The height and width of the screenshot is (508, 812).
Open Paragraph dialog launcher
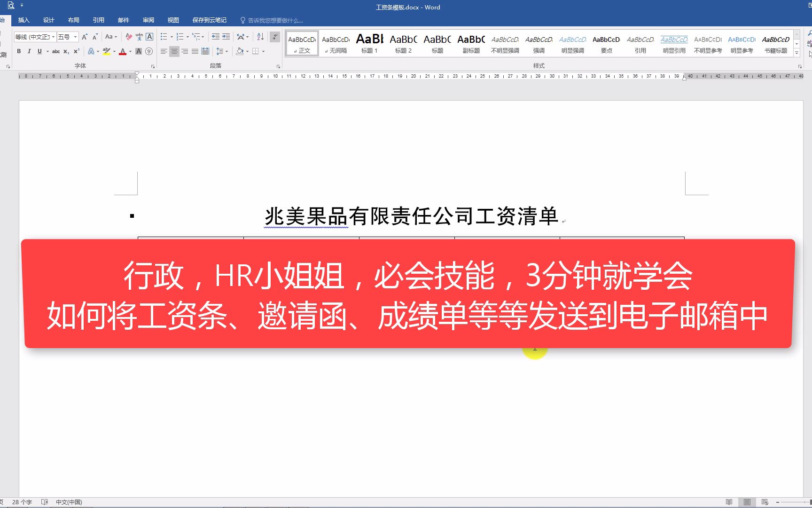pyautogui.click(x=278, y=67)
